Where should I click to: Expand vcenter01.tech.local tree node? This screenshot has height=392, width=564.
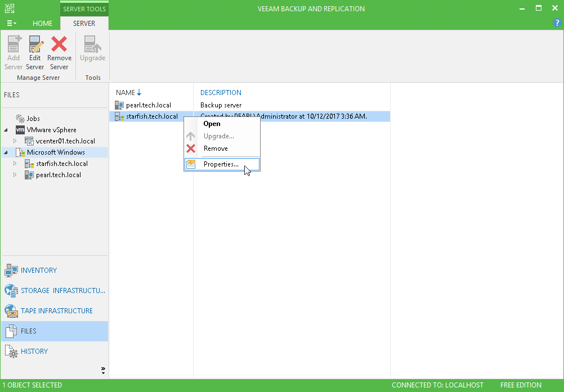click(x=15, y=141)
